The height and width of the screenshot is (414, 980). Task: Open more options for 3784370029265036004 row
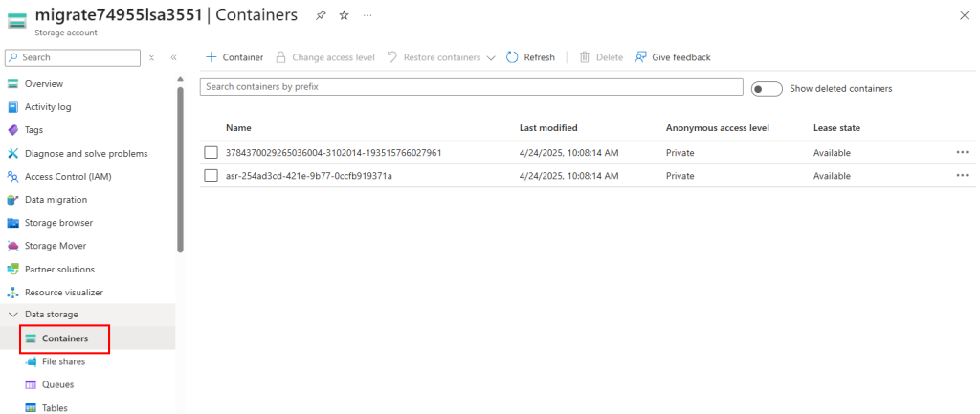coord(962,152)
